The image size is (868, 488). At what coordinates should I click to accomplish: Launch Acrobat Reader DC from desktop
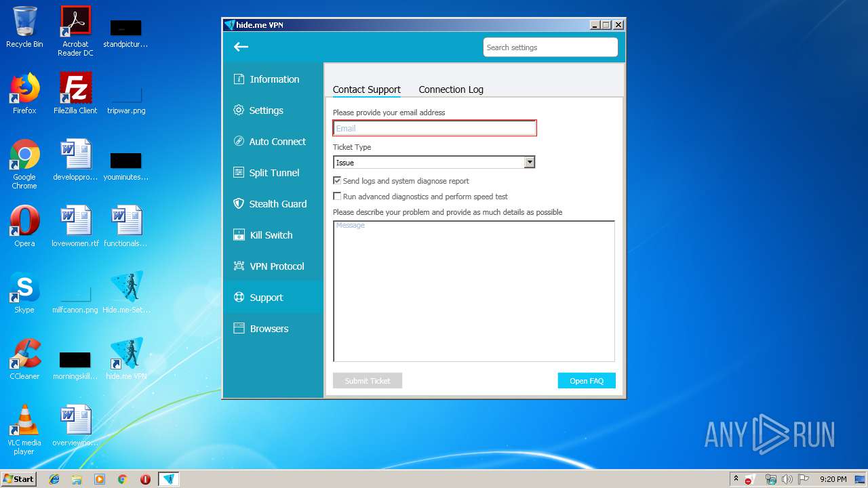pos(75,31)
